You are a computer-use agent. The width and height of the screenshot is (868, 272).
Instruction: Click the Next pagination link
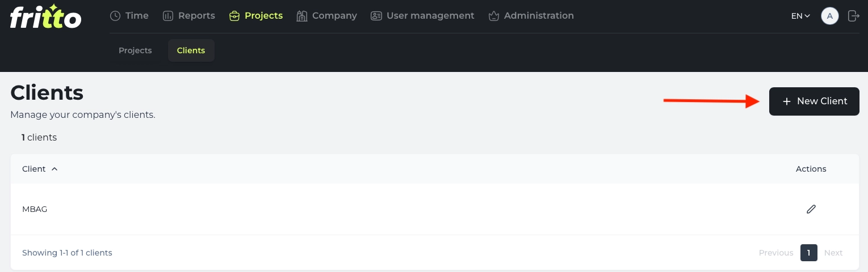click(833, 253)
